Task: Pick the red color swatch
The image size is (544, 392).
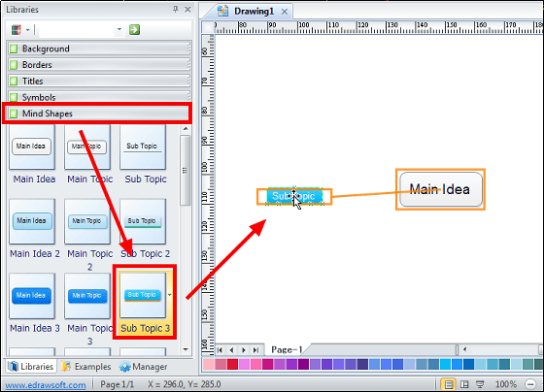Action: point(233,364)
